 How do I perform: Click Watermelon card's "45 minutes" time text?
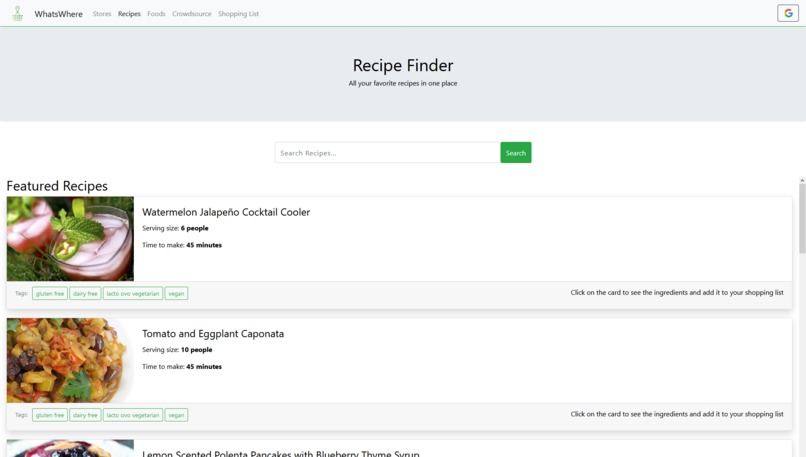coord(204,245)
